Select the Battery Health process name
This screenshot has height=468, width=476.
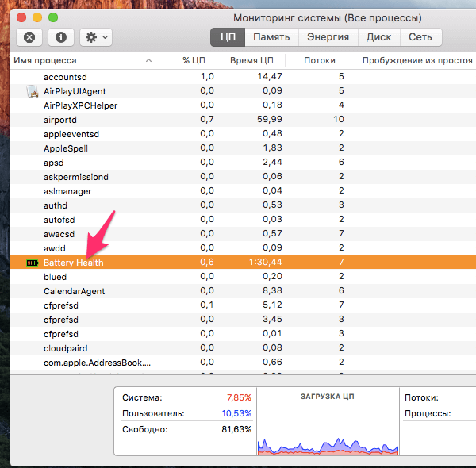[x=74, y=263]
